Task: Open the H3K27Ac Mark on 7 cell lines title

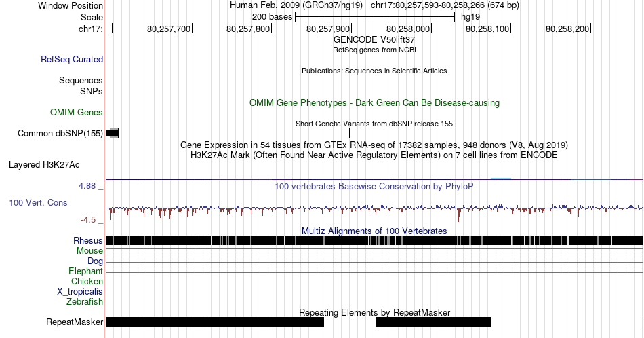Action: pyautogui.click(x=374, y=155)
